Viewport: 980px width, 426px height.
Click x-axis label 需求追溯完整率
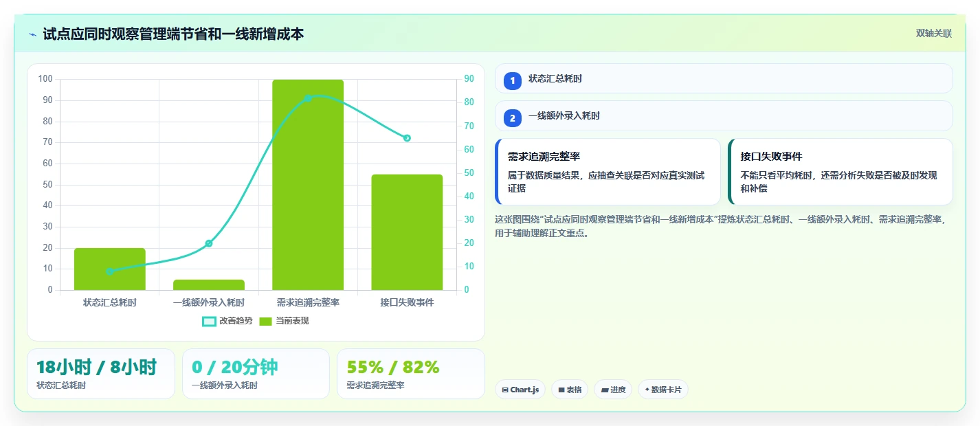coord(308,302)
